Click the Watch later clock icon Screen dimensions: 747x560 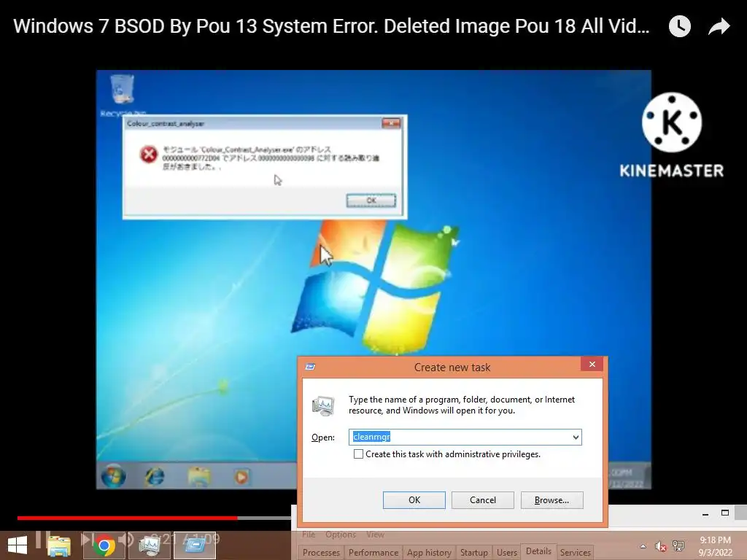pos(679,26)
